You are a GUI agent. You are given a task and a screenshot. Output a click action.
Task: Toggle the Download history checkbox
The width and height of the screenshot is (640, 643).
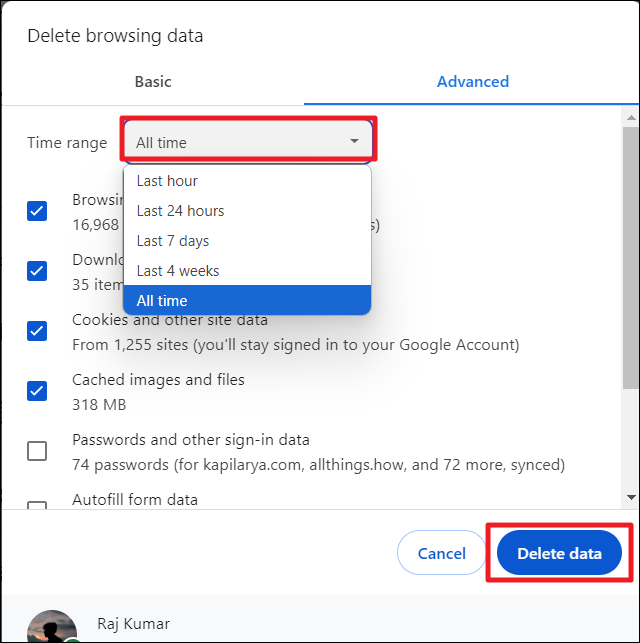[x=37, y=271]
